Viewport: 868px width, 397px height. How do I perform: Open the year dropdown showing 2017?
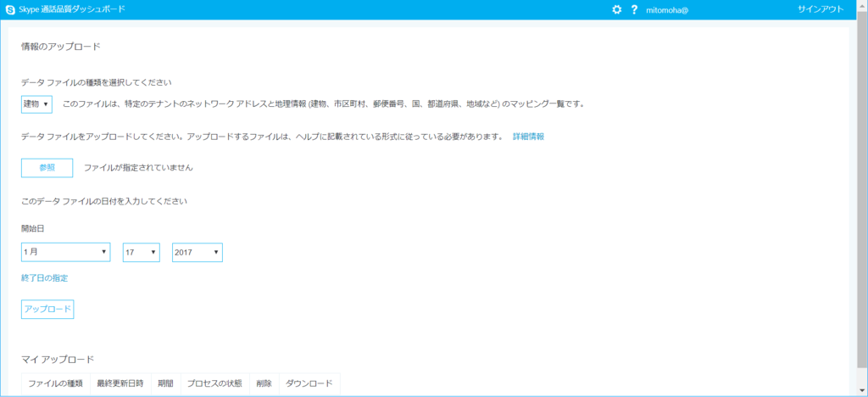pos(197,252)
